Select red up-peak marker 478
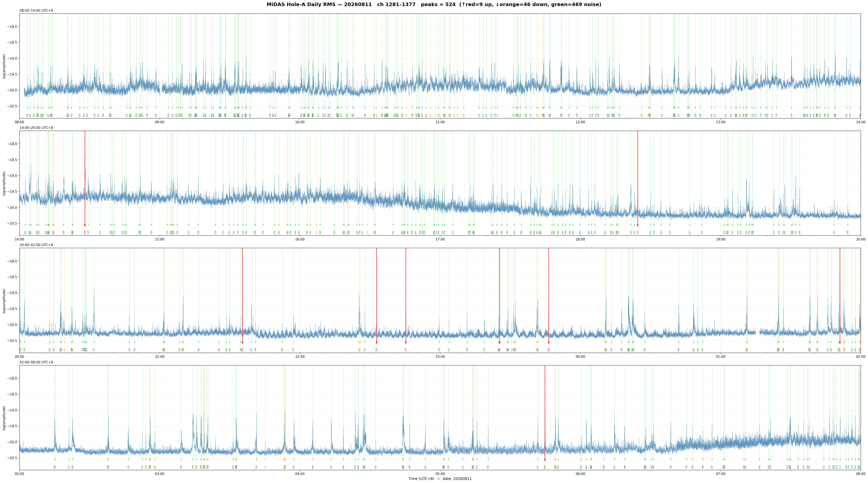The height and width of the screenshot is (483, 868). coord(545,459)
